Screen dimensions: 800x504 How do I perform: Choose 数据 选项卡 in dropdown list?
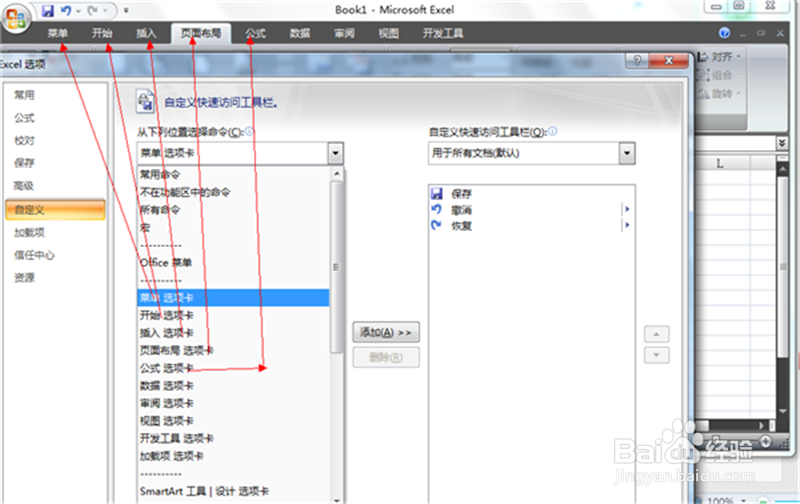234,385
